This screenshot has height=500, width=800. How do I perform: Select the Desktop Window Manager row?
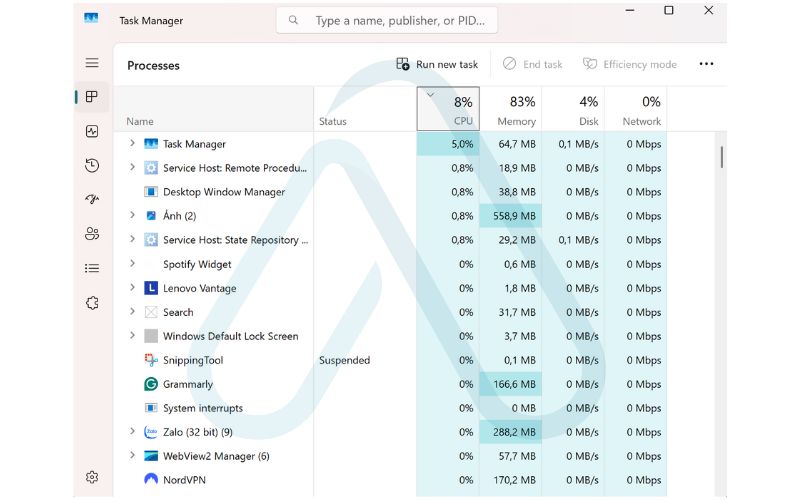point(390,192)
